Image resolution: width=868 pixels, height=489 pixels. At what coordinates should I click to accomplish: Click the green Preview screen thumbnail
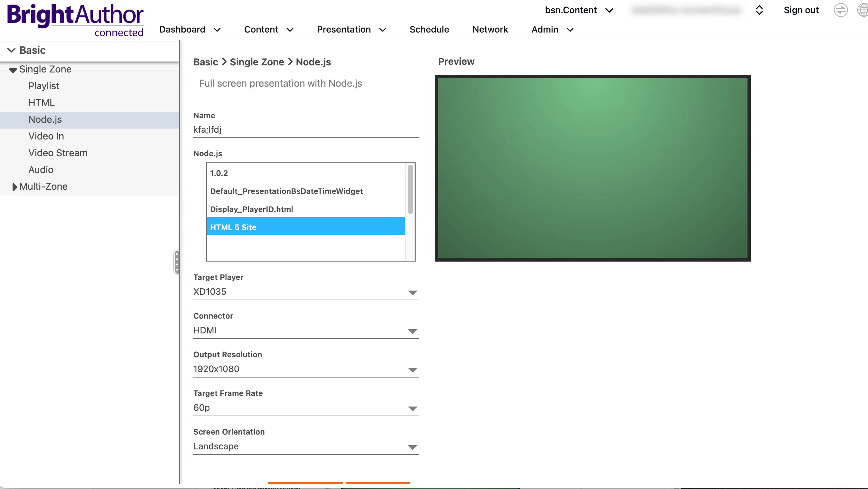click(x=593, y=168)
